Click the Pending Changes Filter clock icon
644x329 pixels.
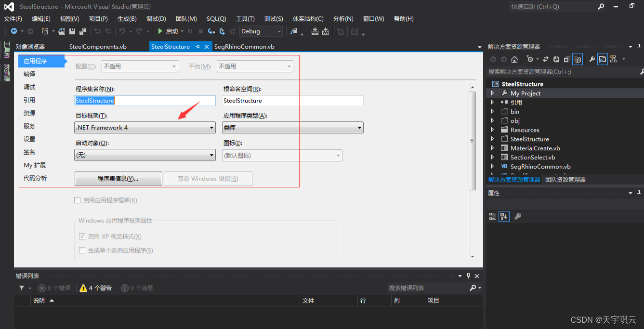530,59
